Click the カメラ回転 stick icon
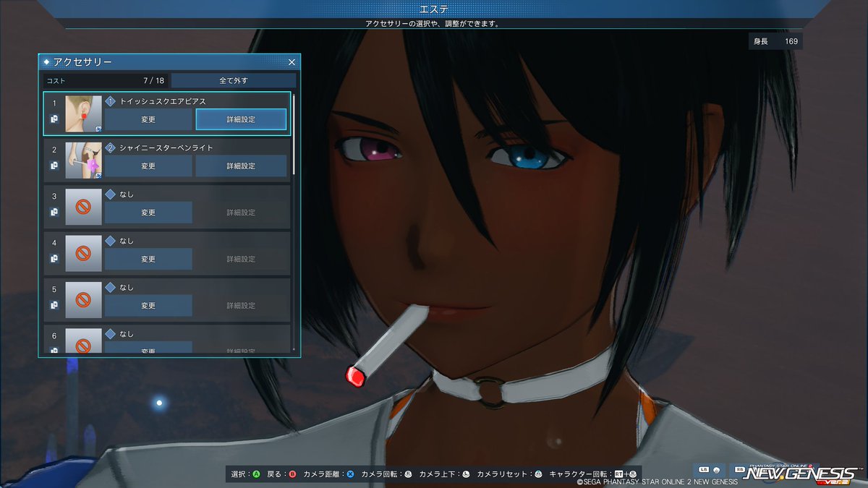Screen dimensions: 868x488 click(408, 474)
